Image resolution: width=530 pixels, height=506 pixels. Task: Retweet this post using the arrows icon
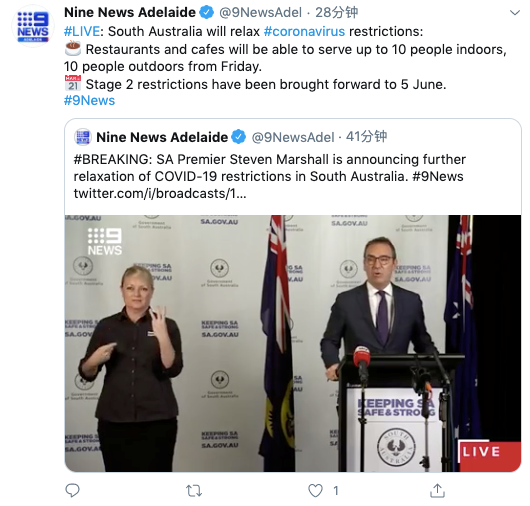point(194,490)
